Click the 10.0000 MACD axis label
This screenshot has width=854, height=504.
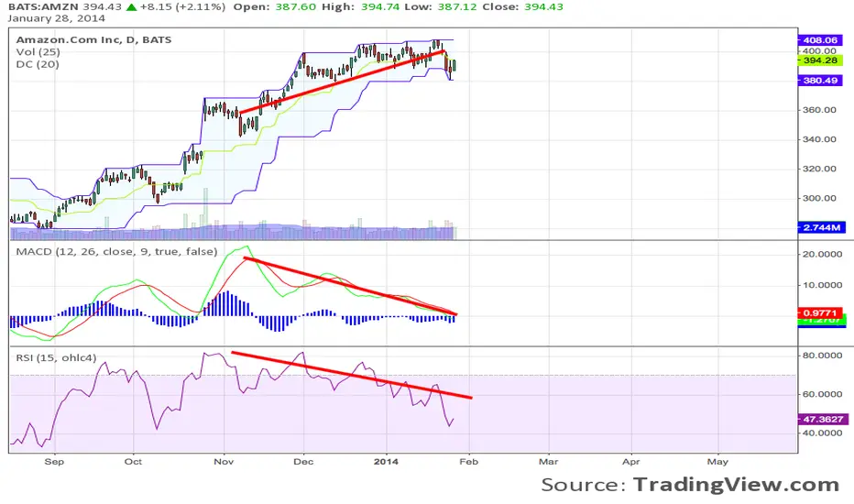click(823, 285)
